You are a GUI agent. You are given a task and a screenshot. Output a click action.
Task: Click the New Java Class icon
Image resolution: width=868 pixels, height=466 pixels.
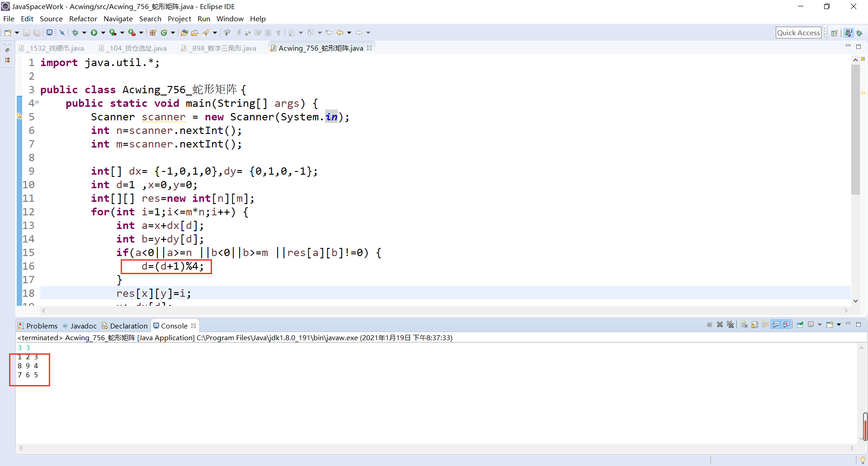tap(164, 33)
